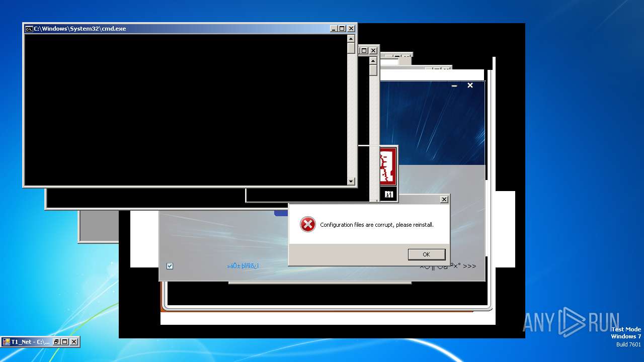Click the error message about corrupt configuration files
Screen dimensions: 644x362
pyautogui.click(x=377, y=225)
